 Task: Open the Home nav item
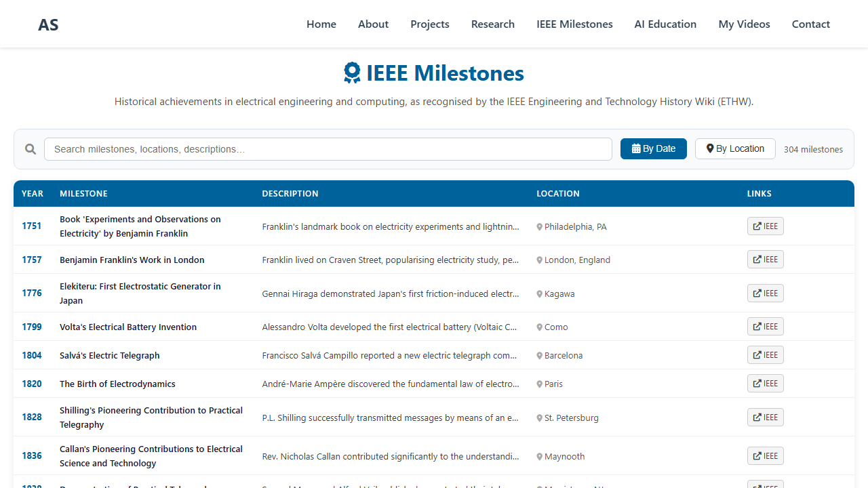pos(321,24)
